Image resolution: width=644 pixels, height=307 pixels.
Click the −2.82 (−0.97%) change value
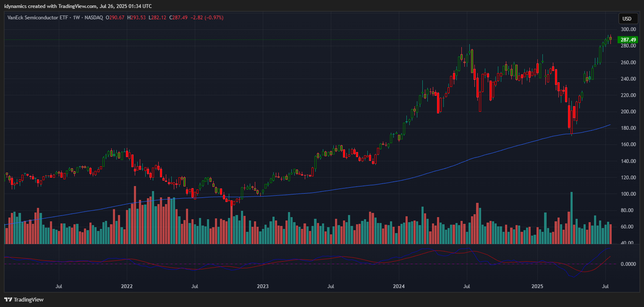207,18
